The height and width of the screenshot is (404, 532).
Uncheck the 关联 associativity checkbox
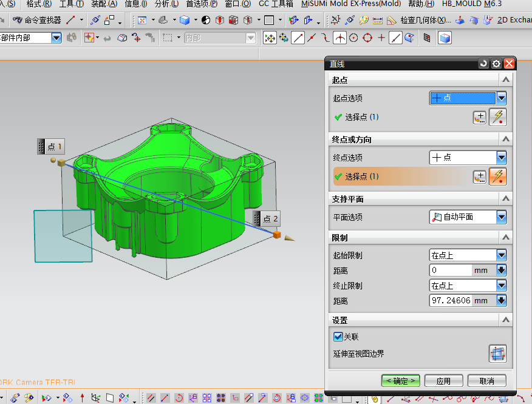[x=338, y=338]
